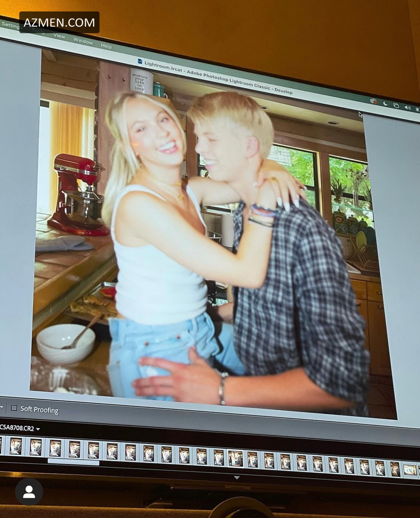420x518 pixels.
Task: Open the Help menu
Action: [106, 46]
